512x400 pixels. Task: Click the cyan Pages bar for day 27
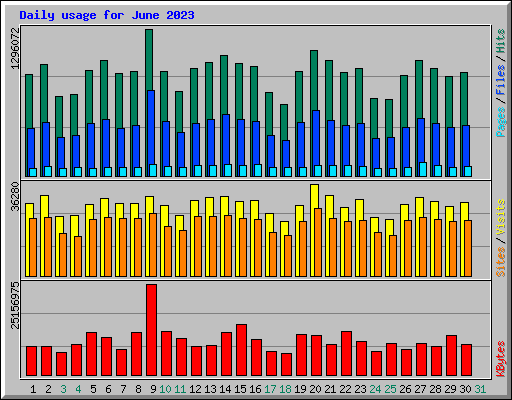coord(423,169)
